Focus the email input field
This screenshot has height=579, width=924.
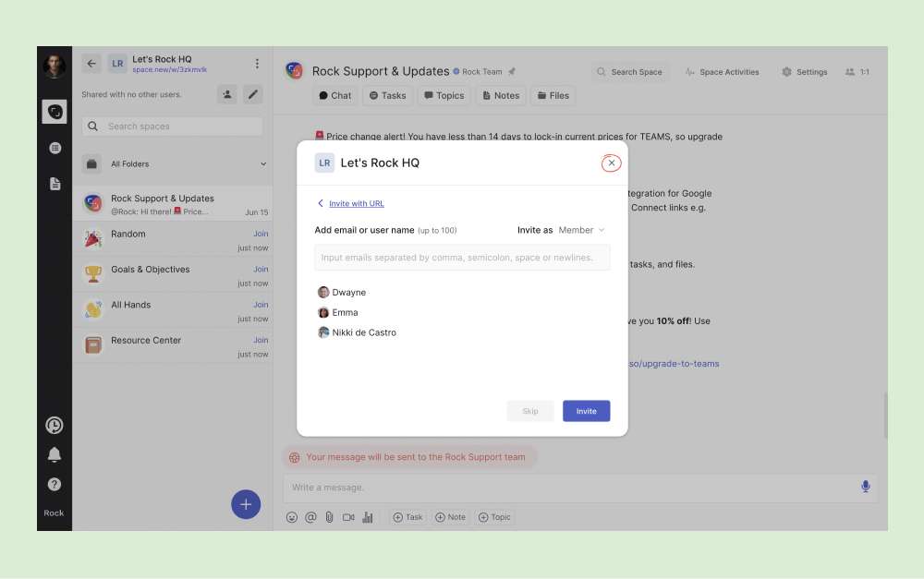tap(463, 258)
